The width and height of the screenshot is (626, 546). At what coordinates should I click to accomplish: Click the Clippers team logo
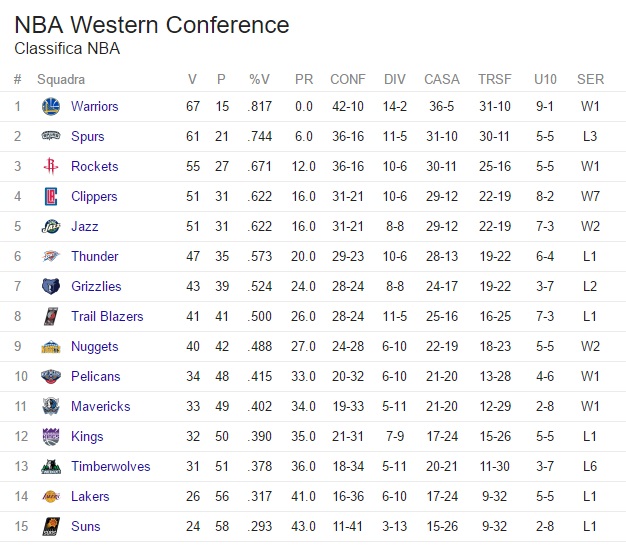(x=51, y=196)
